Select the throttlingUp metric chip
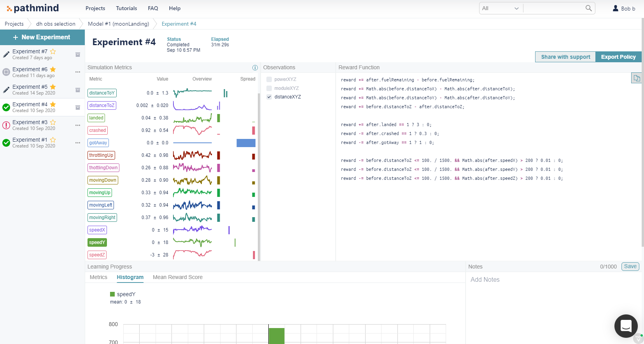The height and width of the screenshot is (344, 644). pyautogui.click(x=101, y=155)
